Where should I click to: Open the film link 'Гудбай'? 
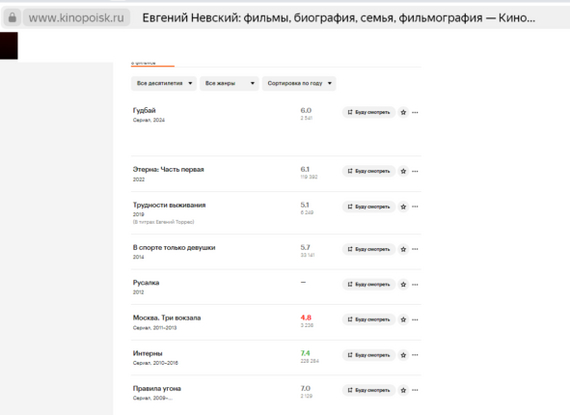(144, 110)
